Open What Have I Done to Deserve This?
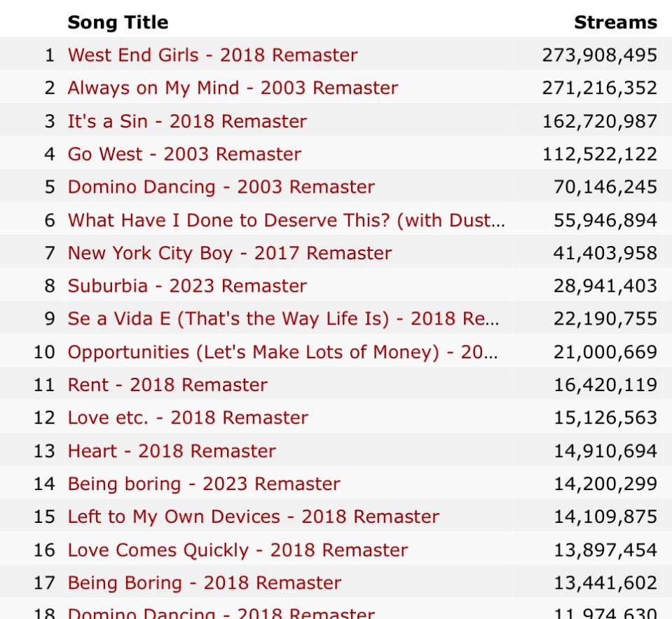This screenshot has height=619, width=672. [x=287, y=220]
